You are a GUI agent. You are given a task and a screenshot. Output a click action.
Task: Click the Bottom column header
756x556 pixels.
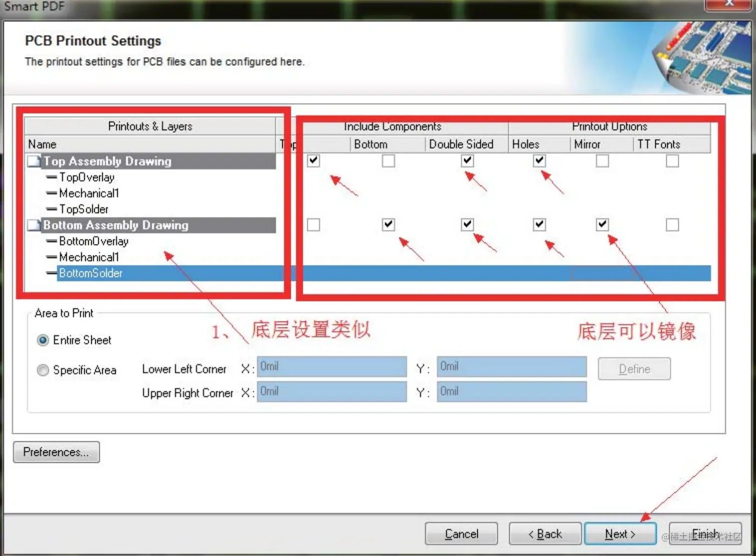388,144
